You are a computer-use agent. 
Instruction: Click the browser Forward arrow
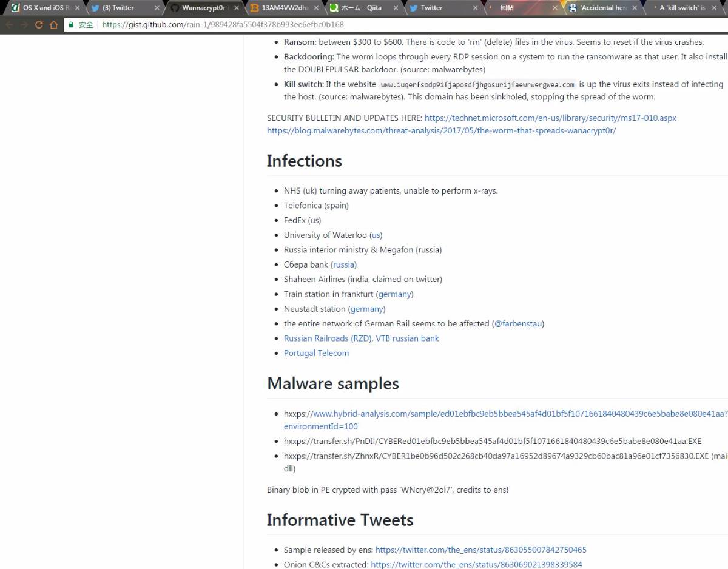coord(24,25)
